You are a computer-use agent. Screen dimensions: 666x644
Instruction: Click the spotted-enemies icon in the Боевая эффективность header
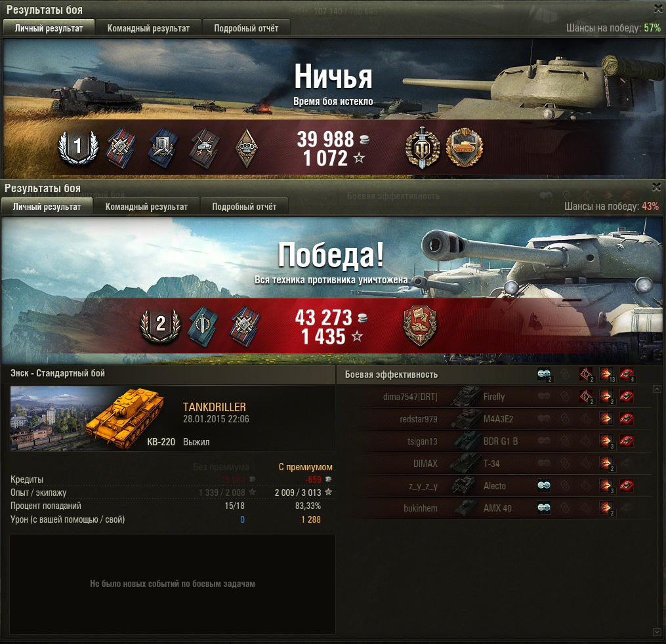pyautogui.click(x=544, y=374)
